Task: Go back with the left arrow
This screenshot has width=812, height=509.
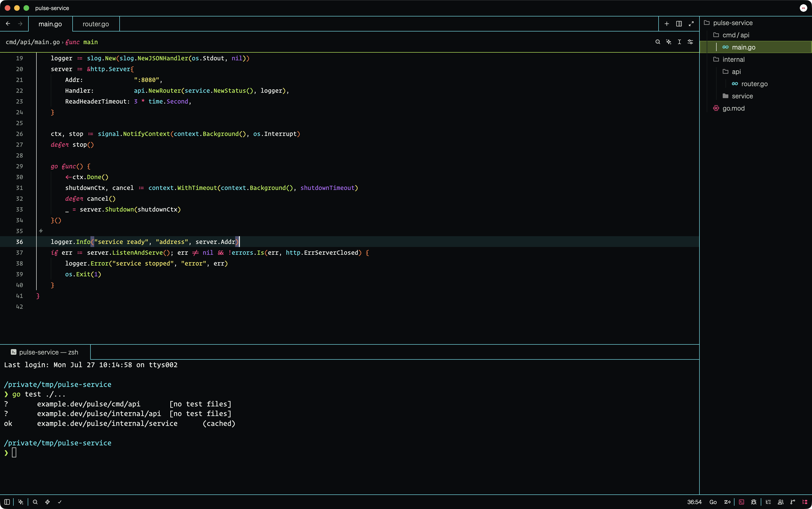Action: (8, 24)
